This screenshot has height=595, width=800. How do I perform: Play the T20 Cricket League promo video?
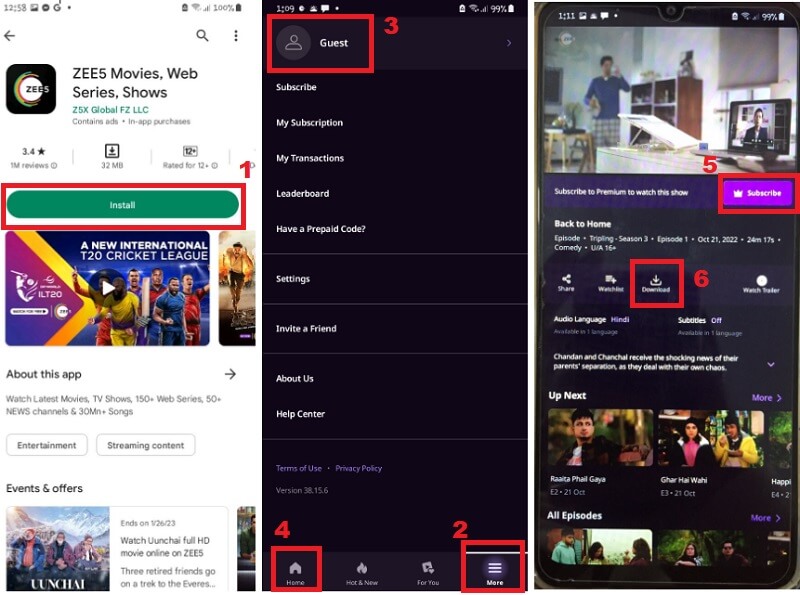click(108, 288)
